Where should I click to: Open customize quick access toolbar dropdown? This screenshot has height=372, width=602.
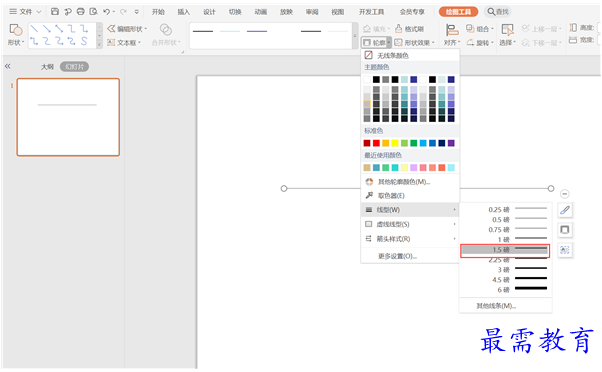tap(136, 12)
